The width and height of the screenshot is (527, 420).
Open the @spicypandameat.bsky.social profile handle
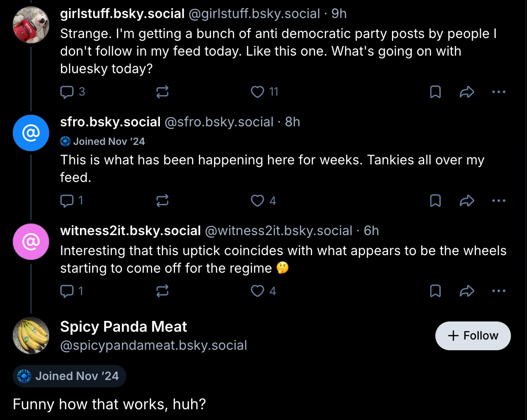(154, 345)
